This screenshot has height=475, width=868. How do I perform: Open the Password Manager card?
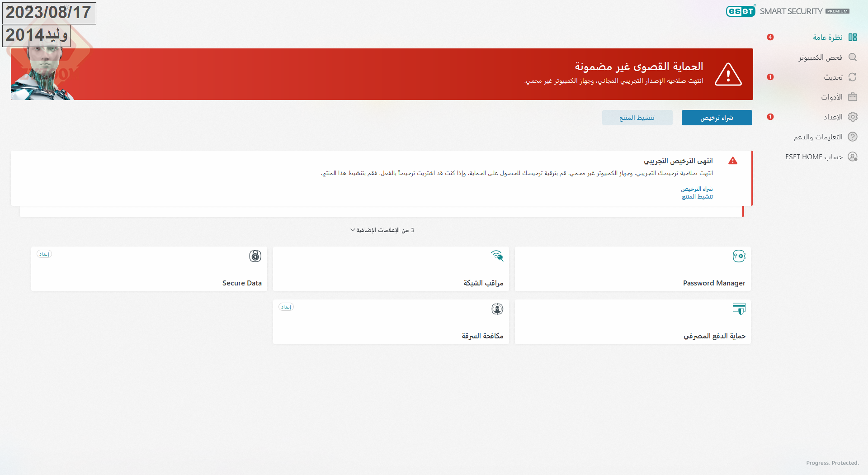point(633,269)
